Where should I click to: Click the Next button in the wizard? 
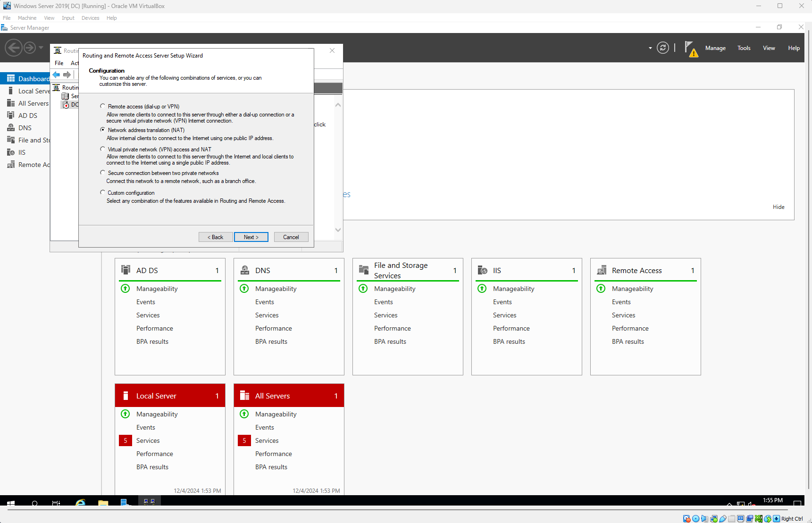point(251,237)
